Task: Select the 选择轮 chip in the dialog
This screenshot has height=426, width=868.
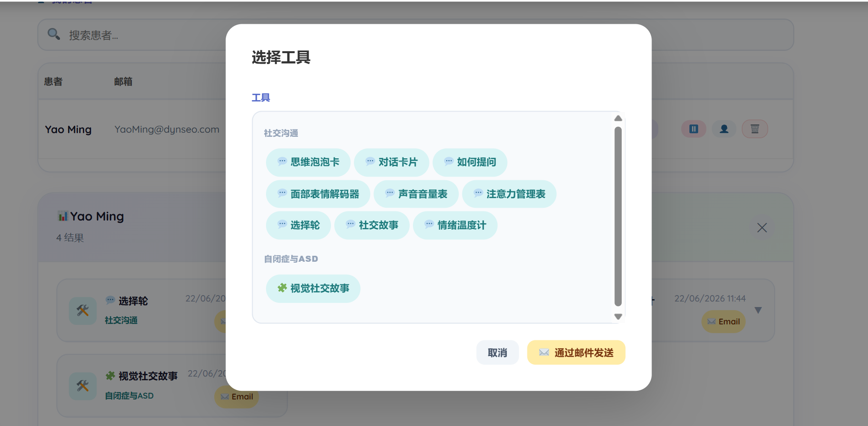Action: coord(298,225)
